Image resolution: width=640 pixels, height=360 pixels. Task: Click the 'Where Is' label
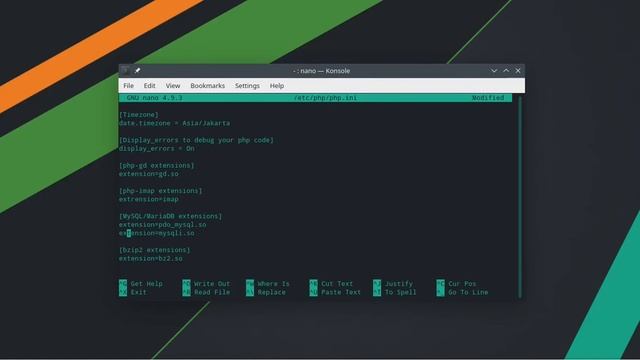click(x=273, y=284)
